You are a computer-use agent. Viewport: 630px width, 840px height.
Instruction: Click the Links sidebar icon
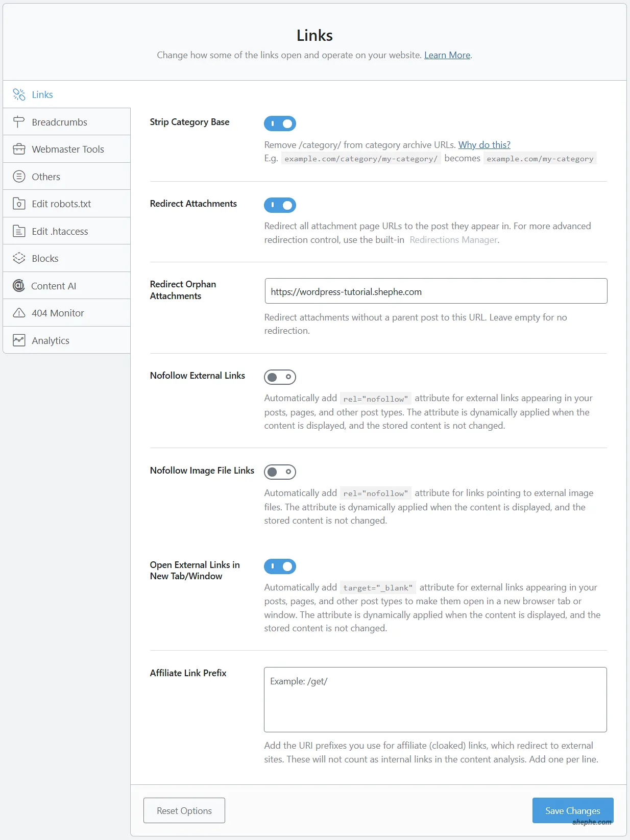(19, 94)
